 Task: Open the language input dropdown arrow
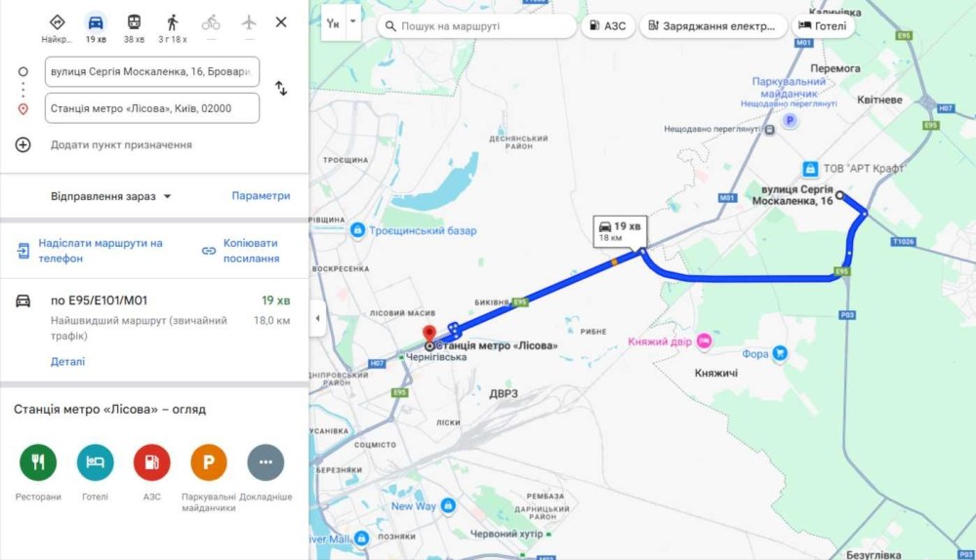pyautogui.click(x=353, y=23)
